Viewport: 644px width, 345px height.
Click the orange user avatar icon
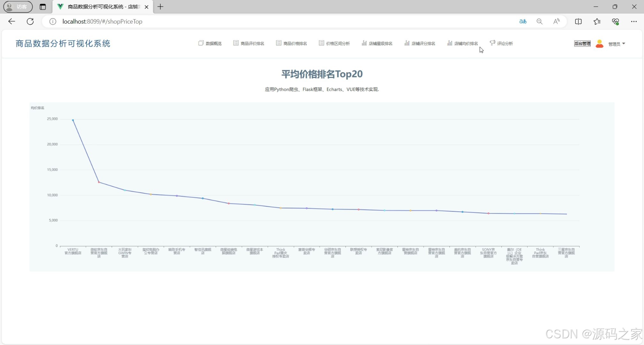pyautogui.click(x=600, y=43)
